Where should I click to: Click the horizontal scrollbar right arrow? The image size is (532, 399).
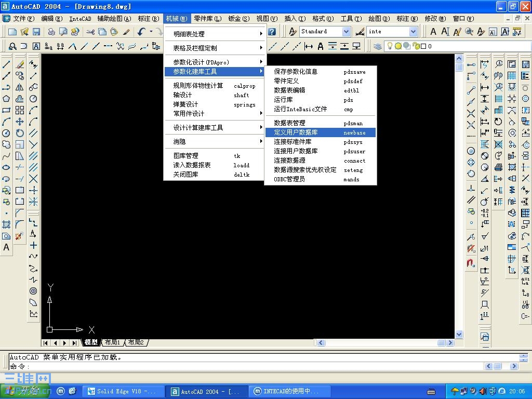[x=450, y=343]
